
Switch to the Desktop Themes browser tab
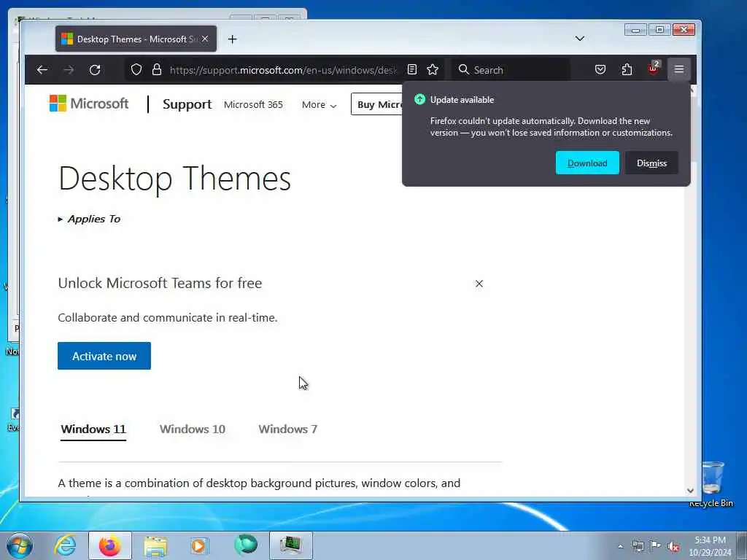point(136,39)
